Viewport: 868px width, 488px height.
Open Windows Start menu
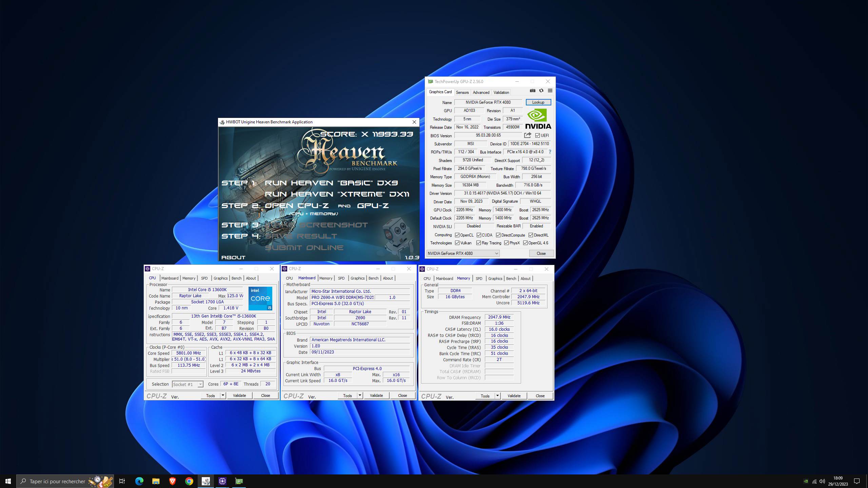pos(8,481)
